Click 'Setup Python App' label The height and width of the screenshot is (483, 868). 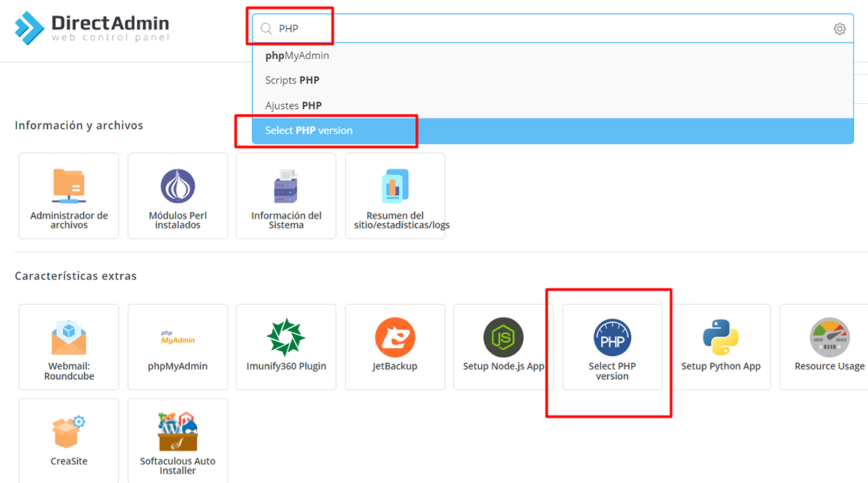pyautogui.click(x=721, y=366)
